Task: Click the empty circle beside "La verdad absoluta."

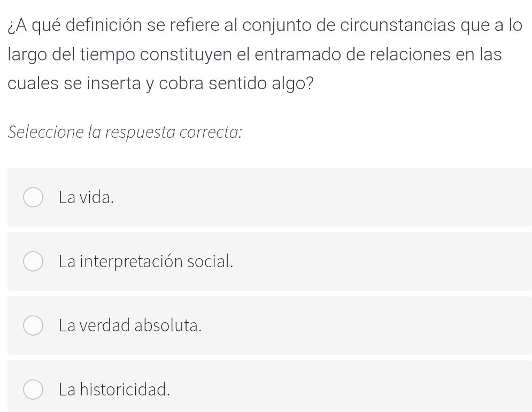Action: tap(33, 325)
